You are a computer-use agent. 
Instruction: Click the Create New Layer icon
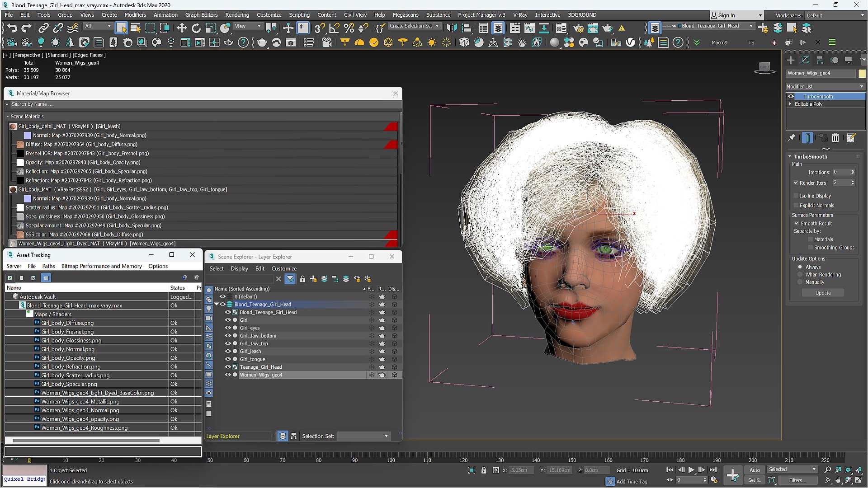tap(313, 279)
